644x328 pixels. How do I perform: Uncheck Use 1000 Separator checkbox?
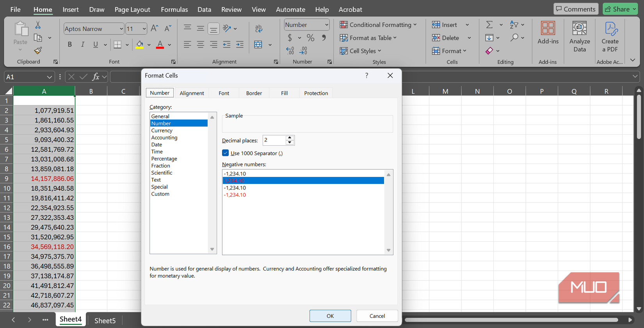click(x=226, y=153)
